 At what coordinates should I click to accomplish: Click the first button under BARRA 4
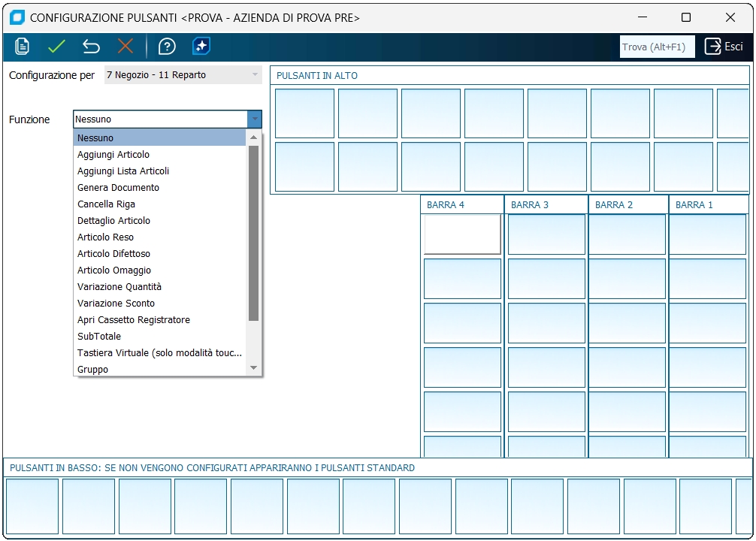coord(462,234)
